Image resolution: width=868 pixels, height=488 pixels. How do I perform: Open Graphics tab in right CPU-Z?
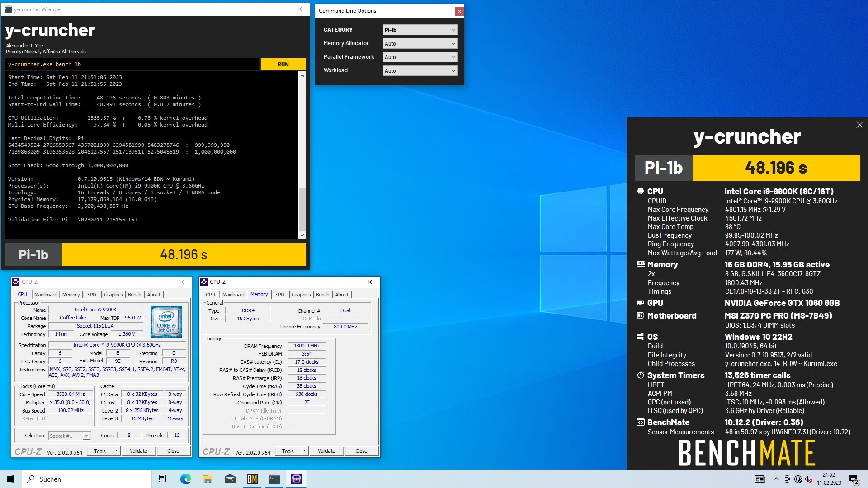tap(302, 295)
